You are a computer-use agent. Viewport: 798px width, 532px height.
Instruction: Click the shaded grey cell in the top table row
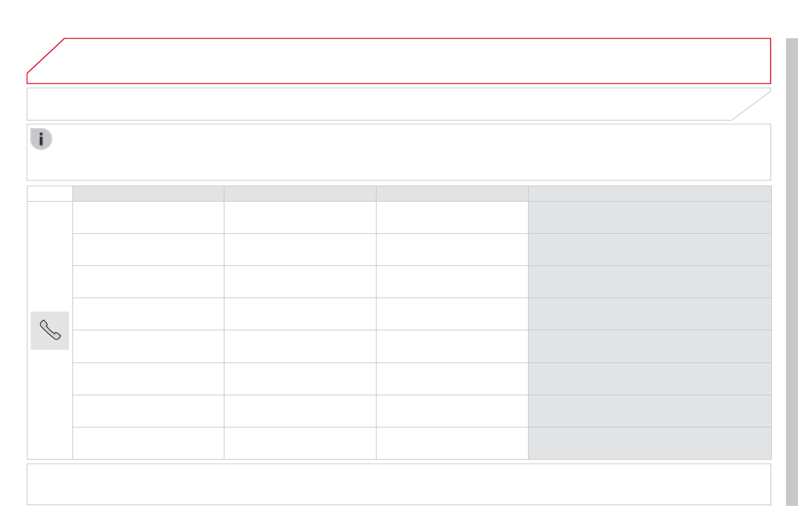pos(649,217)
